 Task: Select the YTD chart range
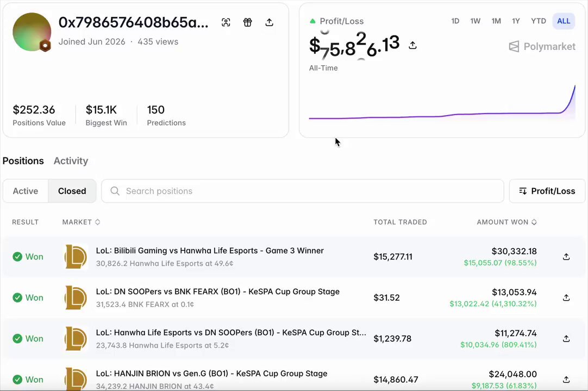click(x=539, y=21)
